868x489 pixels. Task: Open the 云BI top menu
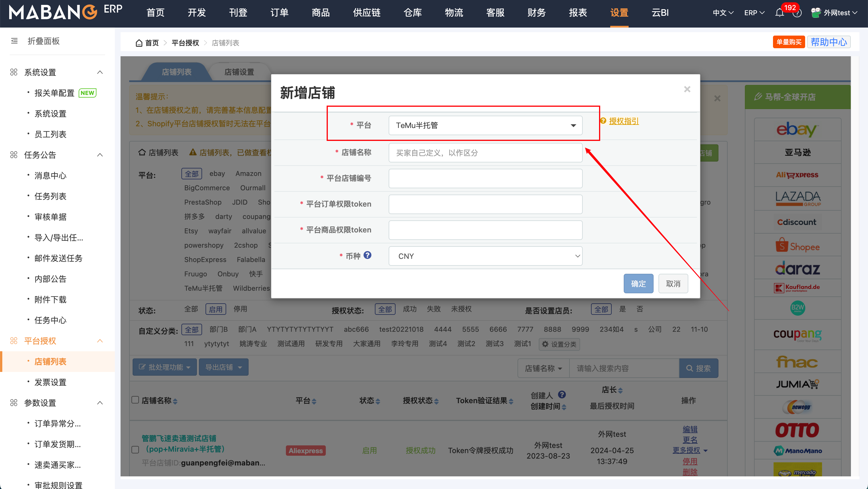click(660, 13)
